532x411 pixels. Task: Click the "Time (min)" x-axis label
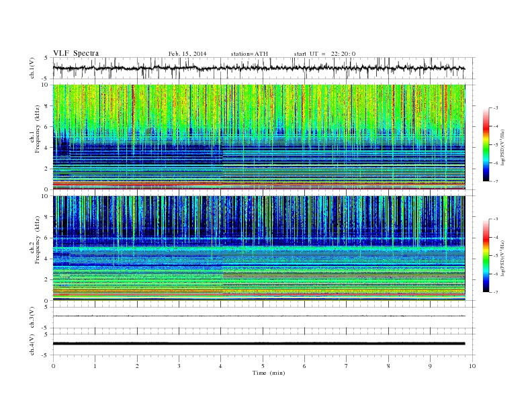pyautogui.click(x=269, y=373)
